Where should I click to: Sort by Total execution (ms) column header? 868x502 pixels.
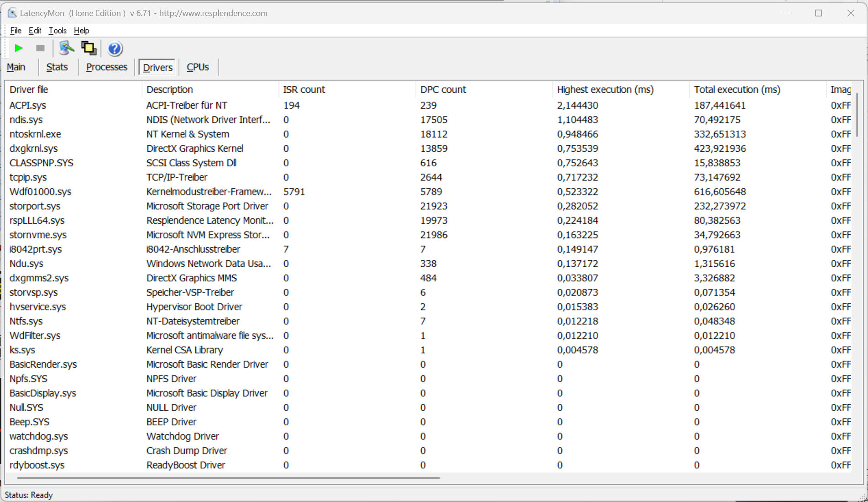click(x=758, y=90)
